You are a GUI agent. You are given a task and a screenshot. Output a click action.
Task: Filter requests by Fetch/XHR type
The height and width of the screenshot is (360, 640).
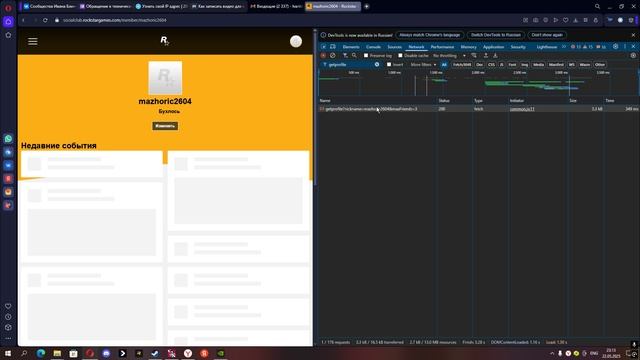pos(462,64)
